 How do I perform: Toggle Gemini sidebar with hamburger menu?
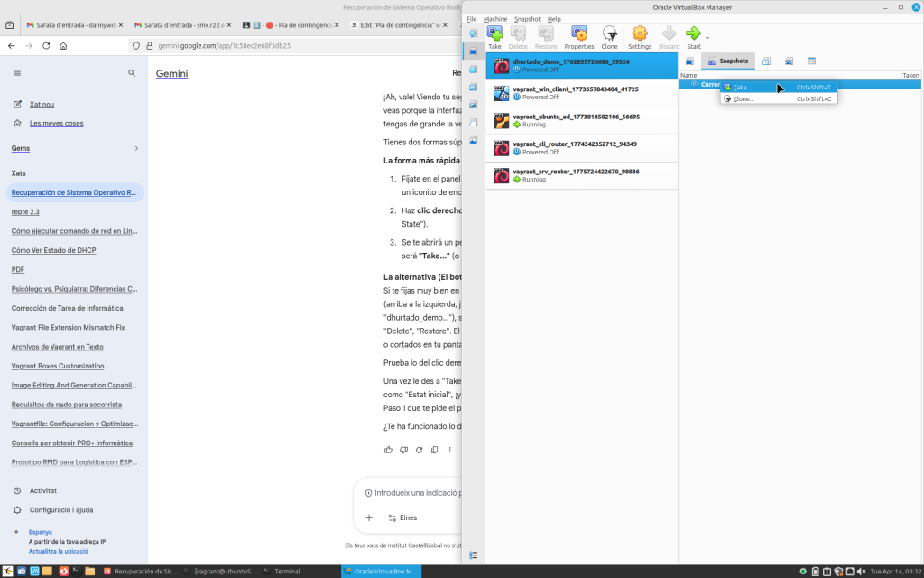17,73
